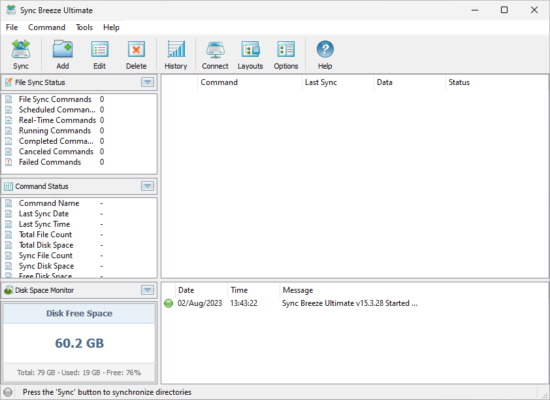Screen dimensions: 550x400
Task: Click the 02/Aug/2023 log date cell
Action: 200,303
